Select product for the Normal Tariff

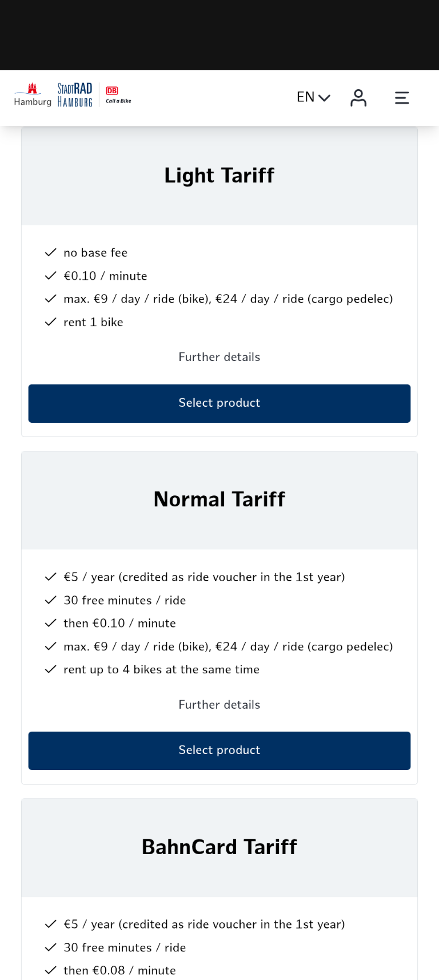(219, 751)
